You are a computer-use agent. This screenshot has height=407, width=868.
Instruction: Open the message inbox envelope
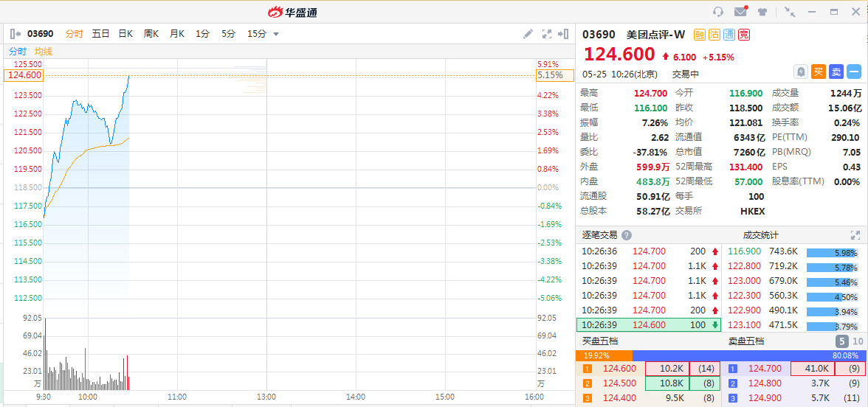(x=740, y=12)
